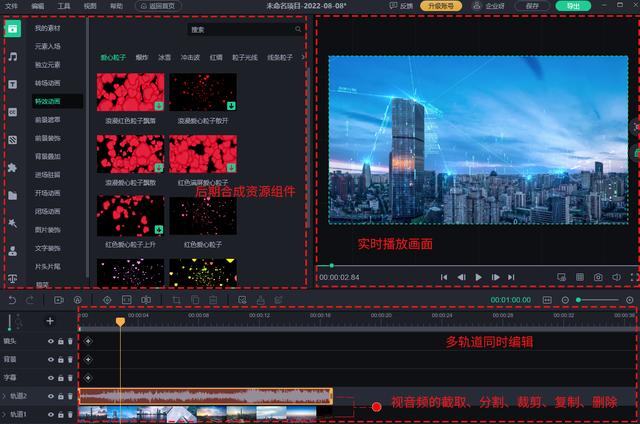Click the 导出 export button
640x424 pixels.
tap(573, 6)
